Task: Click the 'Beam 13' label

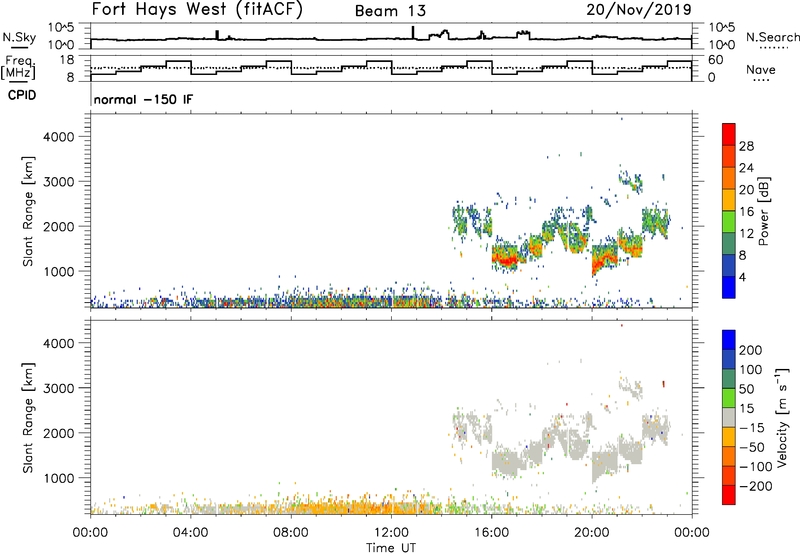Action: tap(390, 11)
